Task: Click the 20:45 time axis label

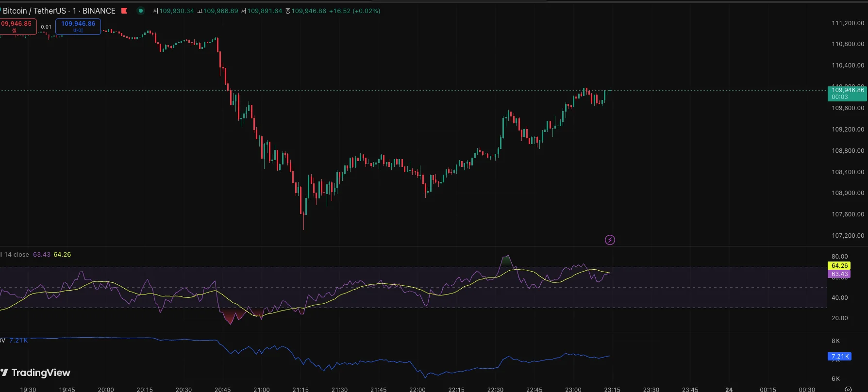Action: tap(223, 390)
